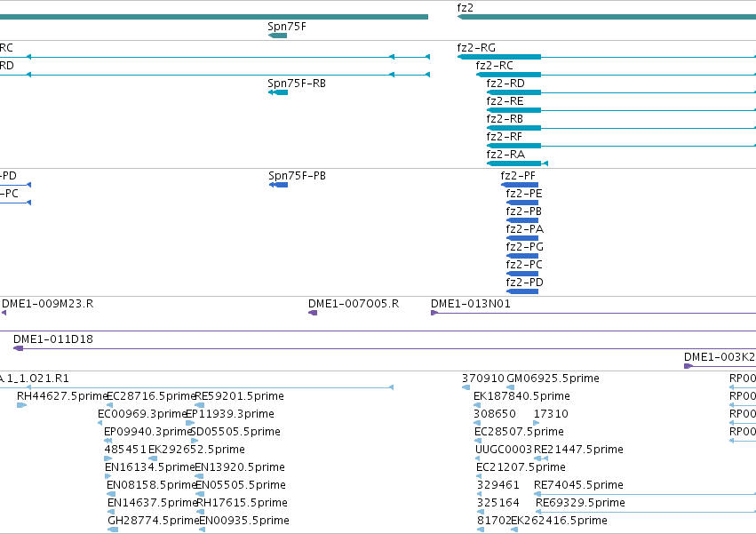Click the DME1-007O05.R clone label
The height and width of the screenshot is (534, 756).
[x=354, y=304]
